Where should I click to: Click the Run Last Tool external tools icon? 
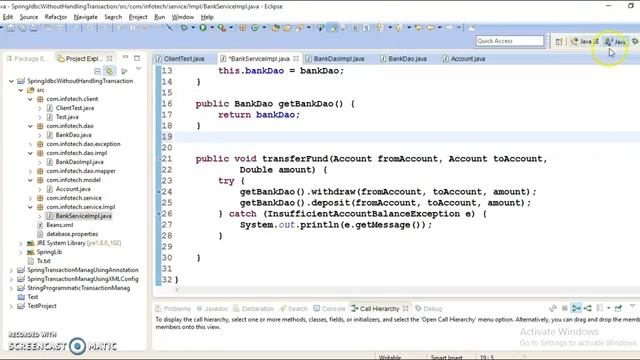[222, 28]
